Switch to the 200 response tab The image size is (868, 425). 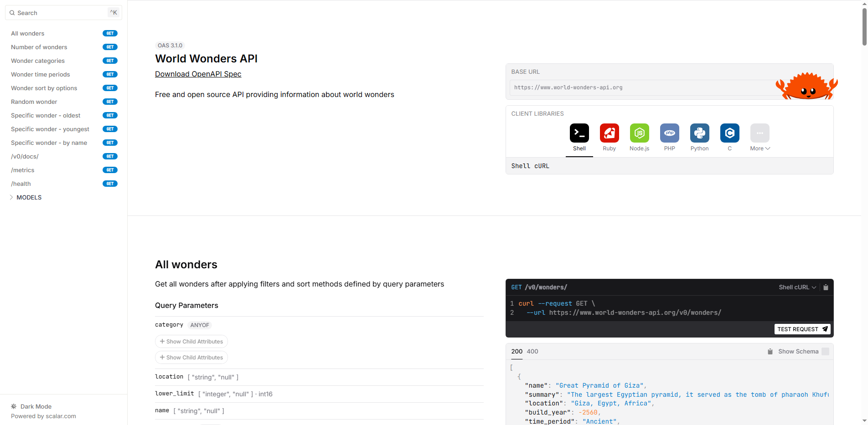(517, 352)
